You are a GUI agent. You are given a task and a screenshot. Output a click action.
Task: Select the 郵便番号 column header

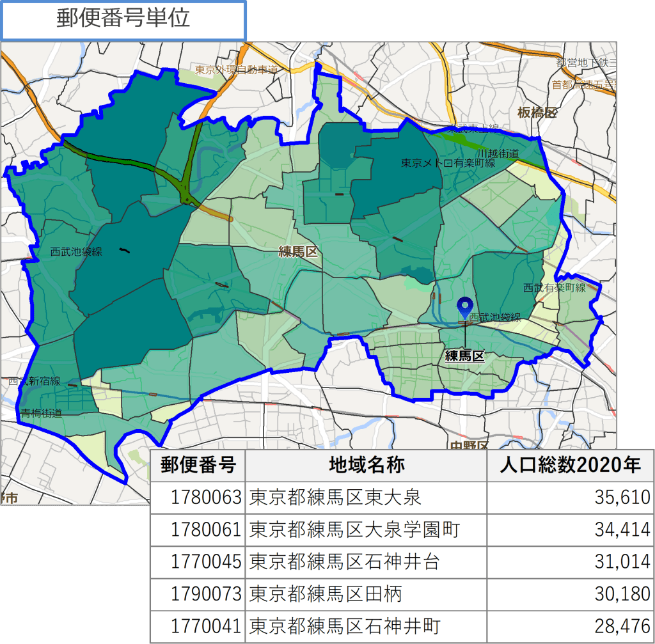[198, 465]
